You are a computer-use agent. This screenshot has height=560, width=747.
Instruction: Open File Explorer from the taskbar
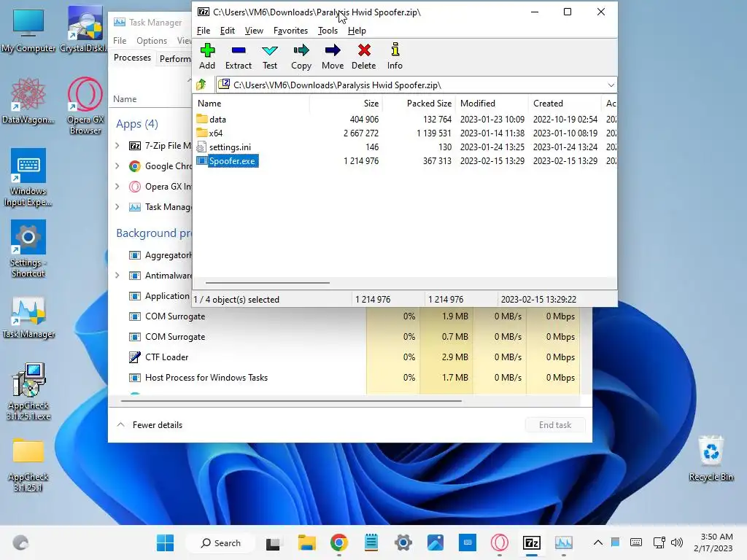coord(307,542)
